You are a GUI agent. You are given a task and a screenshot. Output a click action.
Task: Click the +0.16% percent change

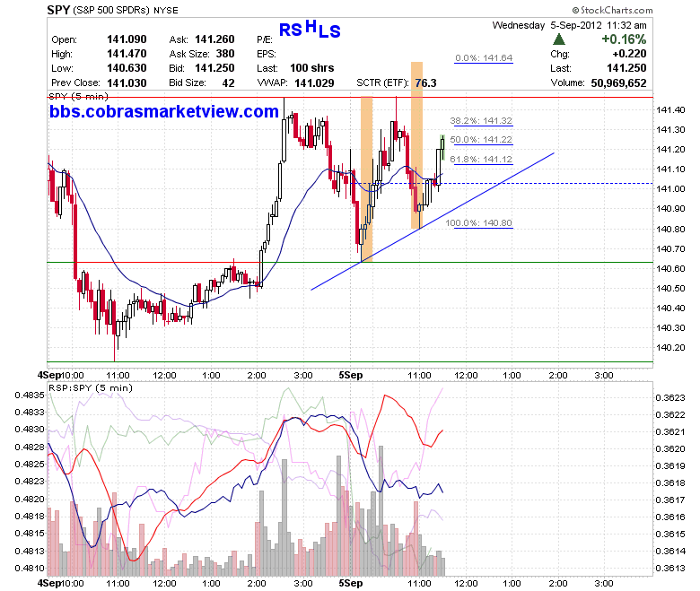click(624, 39)
